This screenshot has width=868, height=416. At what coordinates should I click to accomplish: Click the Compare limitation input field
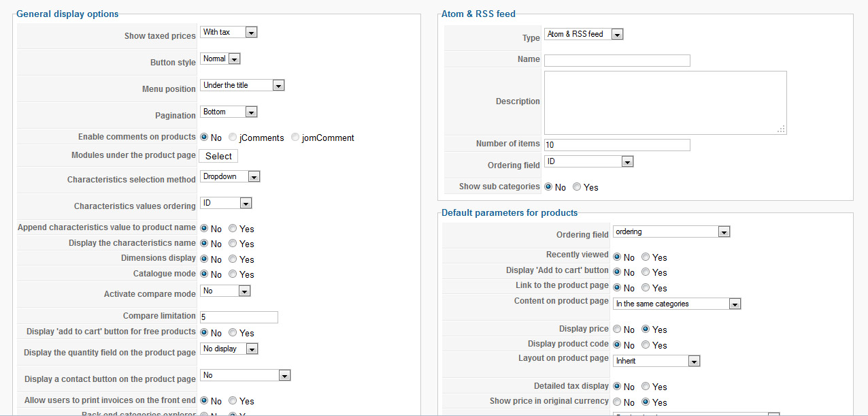click(239, 317)
